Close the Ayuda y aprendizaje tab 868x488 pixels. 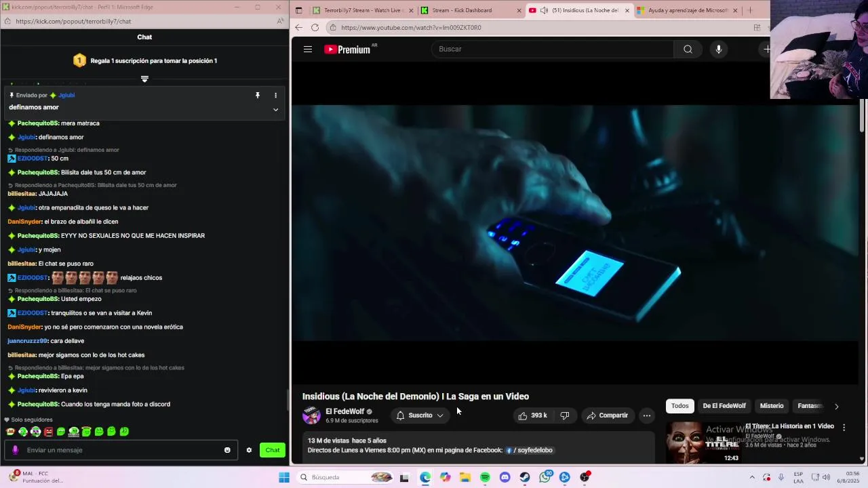[x=735, y=10]
